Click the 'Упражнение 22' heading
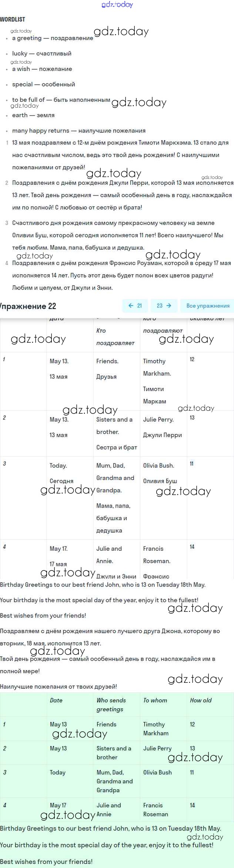This screenshot has width=234, height=868. click(x=28, y=306)
